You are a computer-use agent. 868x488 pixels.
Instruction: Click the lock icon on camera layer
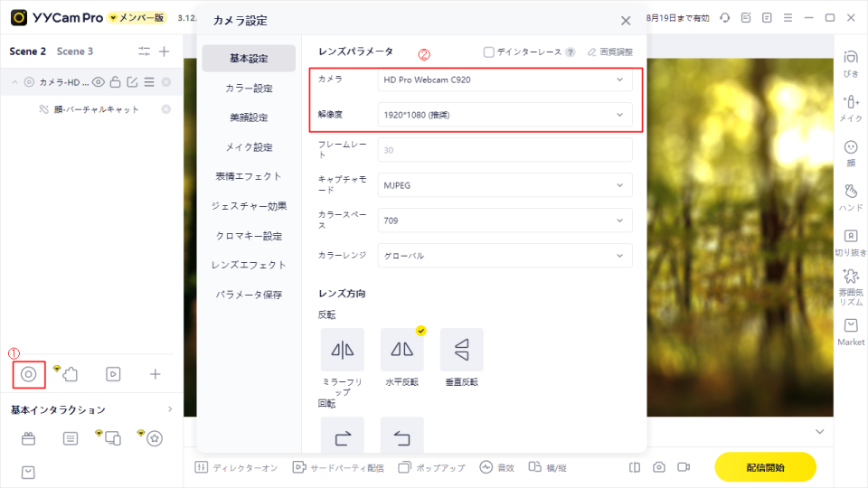point(115,82)
